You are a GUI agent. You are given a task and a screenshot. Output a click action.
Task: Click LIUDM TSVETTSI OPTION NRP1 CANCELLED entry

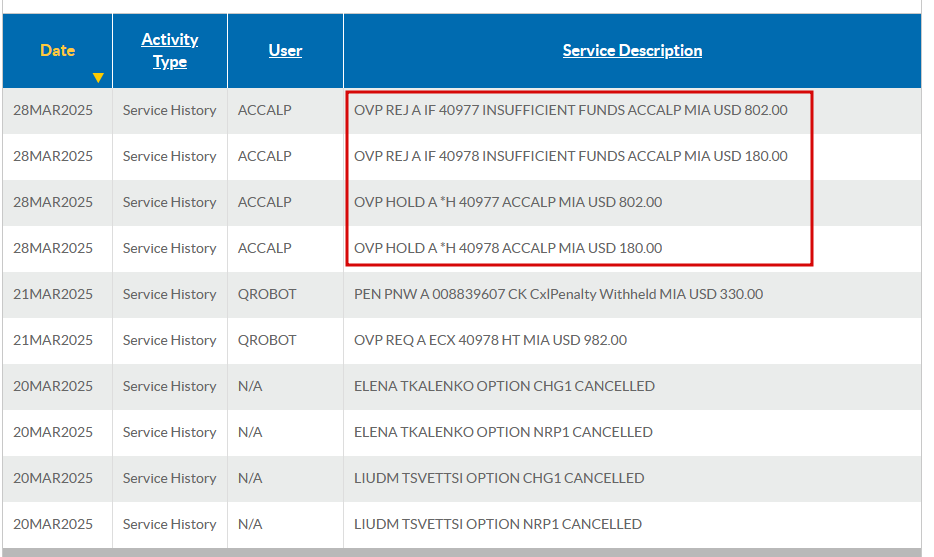coord(498,524)
